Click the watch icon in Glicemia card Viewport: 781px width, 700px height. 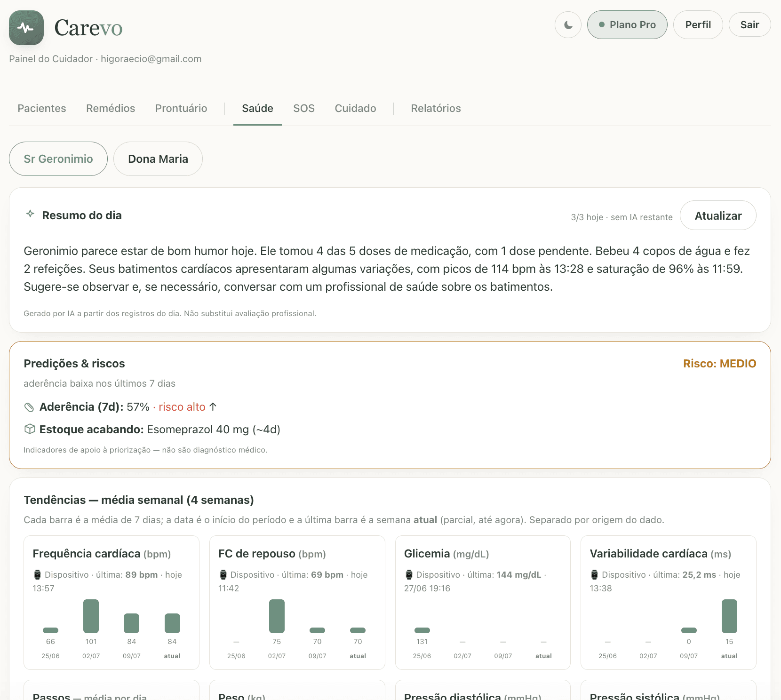point(409,574)
